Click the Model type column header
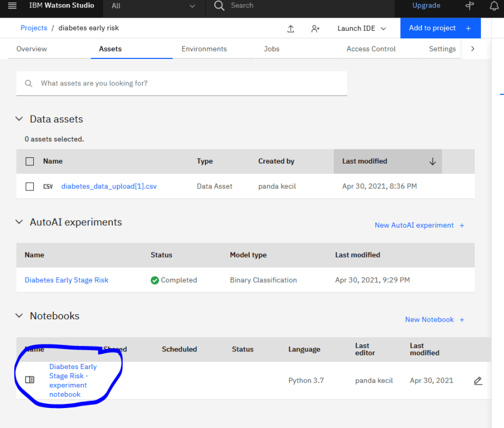504x428 pixels. pos(248,255)
